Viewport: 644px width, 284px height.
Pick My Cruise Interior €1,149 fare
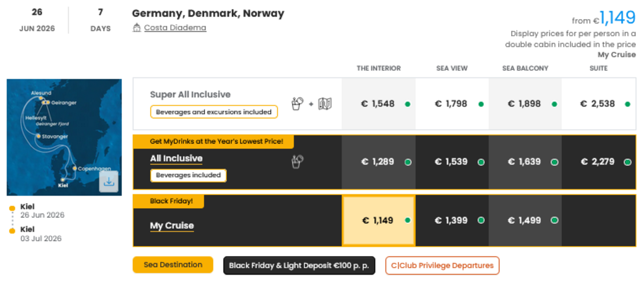tap(378, 220)
